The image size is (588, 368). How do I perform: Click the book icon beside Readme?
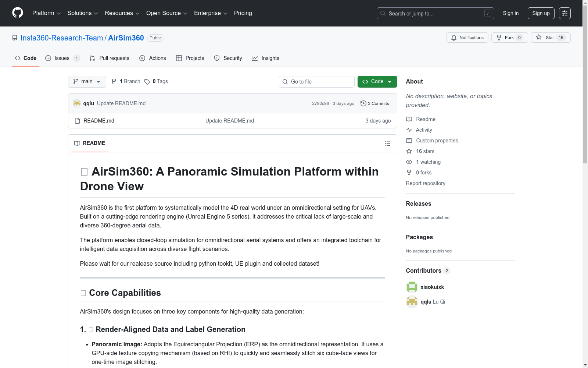pos(409,119)
